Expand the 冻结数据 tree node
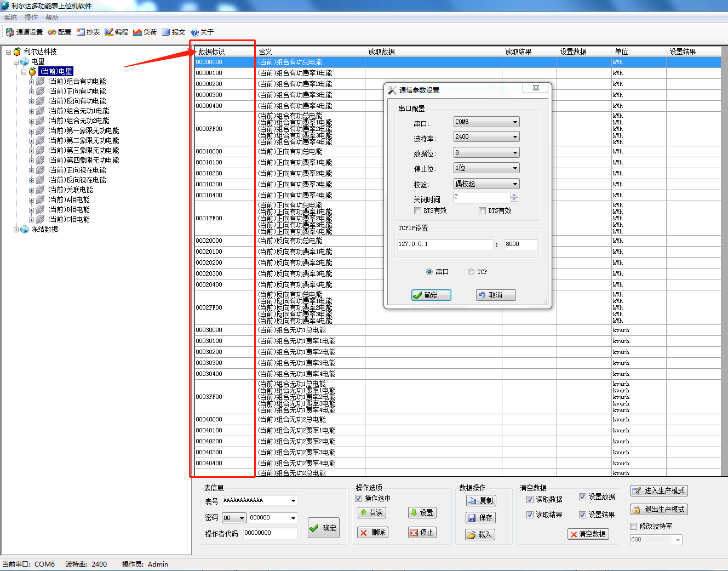The width and height of the screenshot is (728, 571). click(x=16, y=230)
